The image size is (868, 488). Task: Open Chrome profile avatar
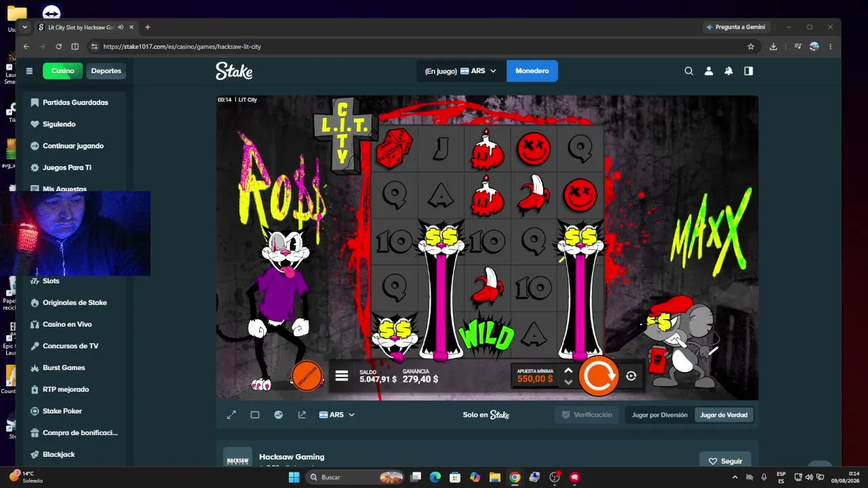point(814,47)
